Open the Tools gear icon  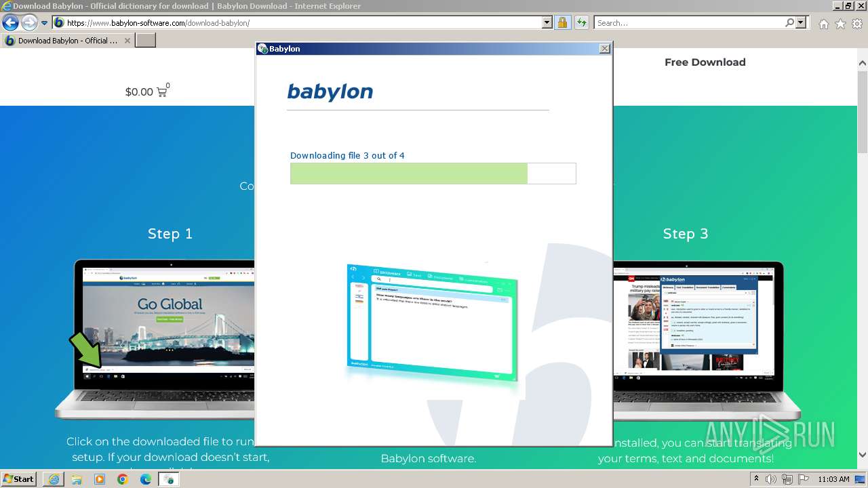point(857,24)
